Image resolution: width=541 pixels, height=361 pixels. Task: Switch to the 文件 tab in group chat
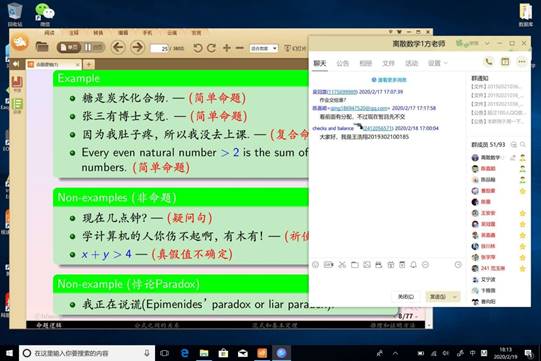pos(388,63)
